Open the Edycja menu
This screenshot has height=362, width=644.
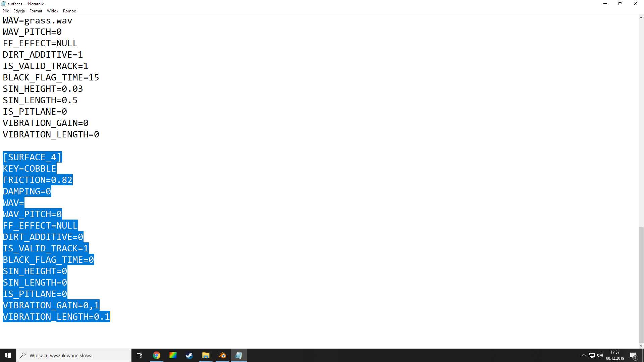(x=19, y=11)
